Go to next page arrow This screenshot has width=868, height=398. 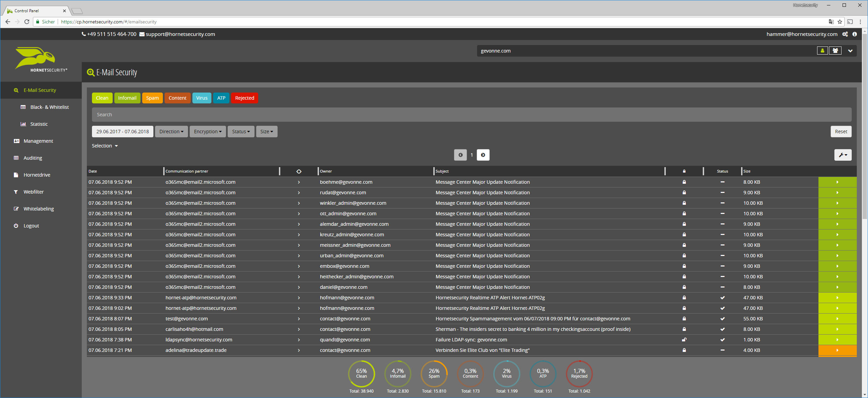tap(483, 155)
